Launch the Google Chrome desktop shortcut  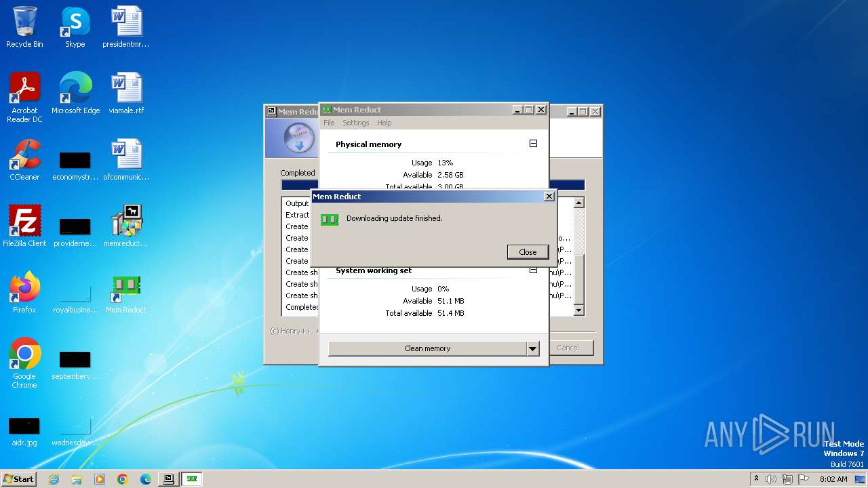pyautogui.click(x=24, y=363)
